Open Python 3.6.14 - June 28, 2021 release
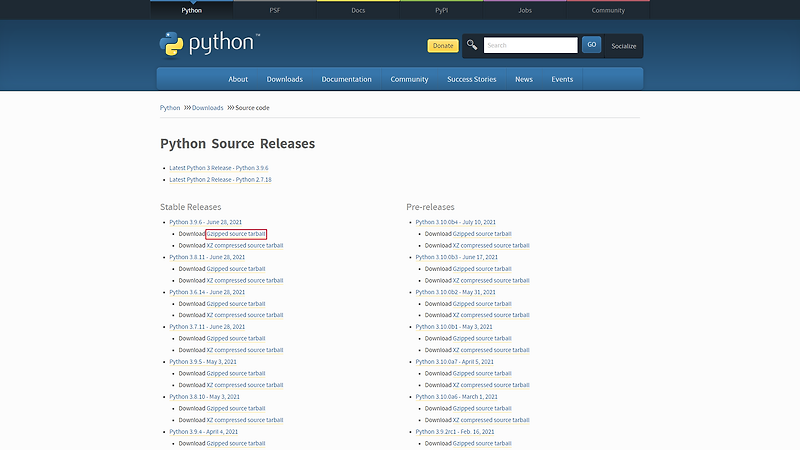 pyautogui.click(x=207, y=292)
